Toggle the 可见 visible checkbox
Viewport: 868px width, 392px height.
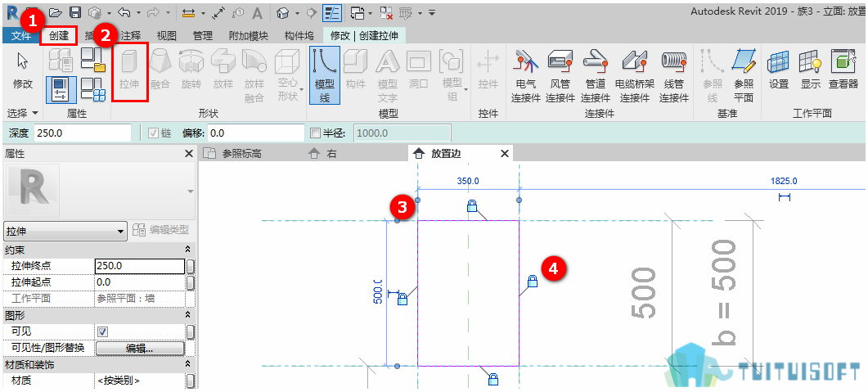coord(102,331)
